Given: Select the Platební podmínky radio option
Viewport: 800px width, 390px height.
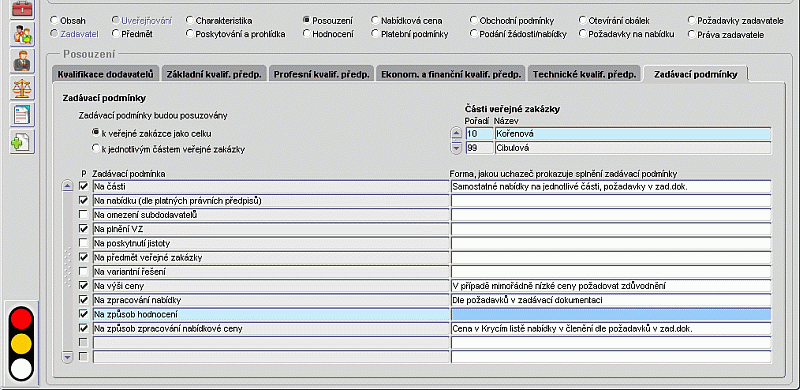Looking at the screenshot, I should (376, 34).
